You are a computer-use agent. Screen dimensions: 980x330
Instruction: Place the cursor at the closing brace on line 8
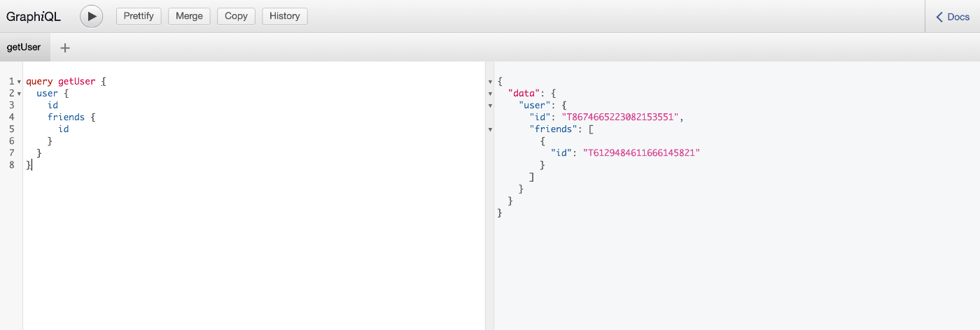pos(29,164)
